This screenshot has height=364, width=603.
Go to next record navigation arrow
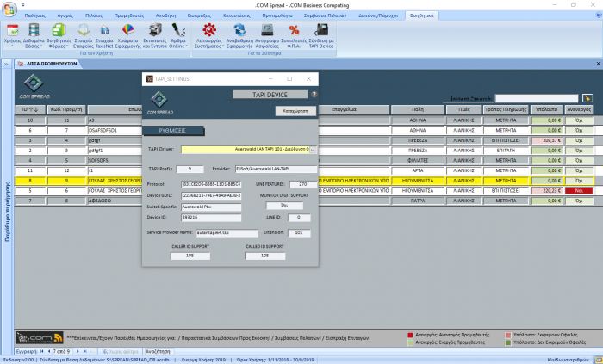pyautogui.click(x=78, y=351)
